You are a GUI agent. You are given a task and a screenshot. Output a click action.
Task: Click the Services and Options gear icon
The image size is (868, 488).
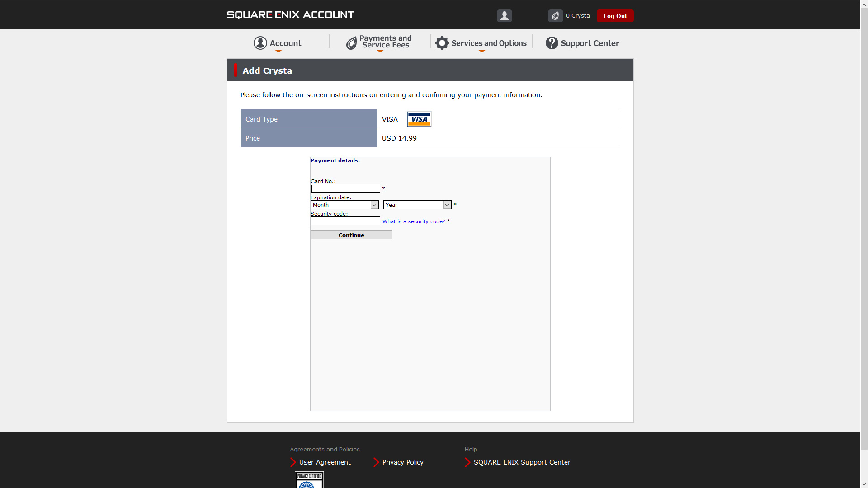pos(442,43)
